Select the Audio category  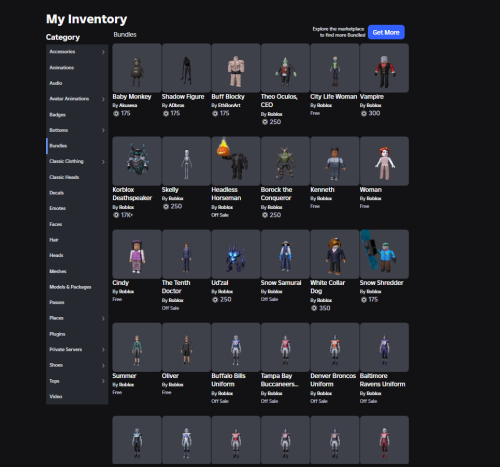tap(77, 83)
